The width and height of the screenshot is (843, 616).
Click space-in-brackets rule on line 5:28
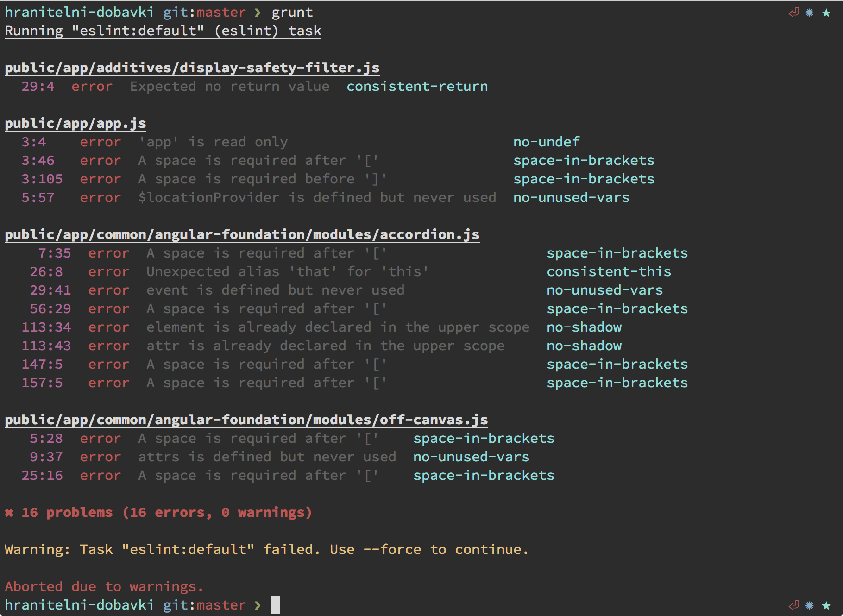[484, 439]
